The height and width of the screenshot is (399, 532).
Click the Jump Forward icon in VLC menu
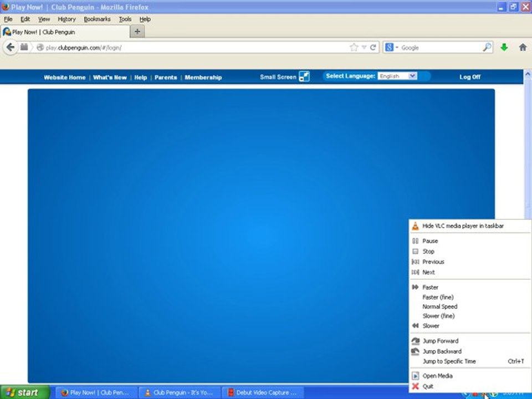[415, 341]
